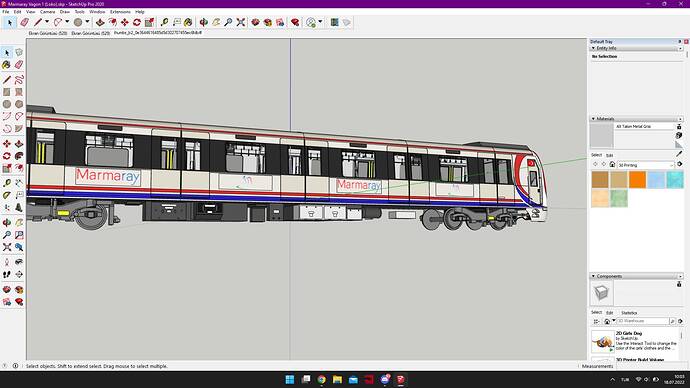Open Chrome from the taskbar

point(322,379)
